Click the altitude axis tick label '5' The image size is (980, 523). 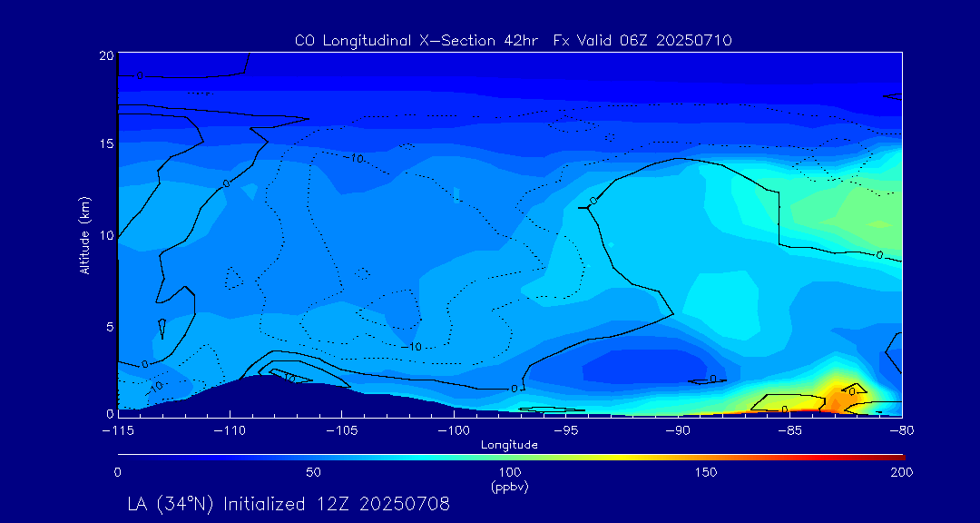(x=110, y=326)
